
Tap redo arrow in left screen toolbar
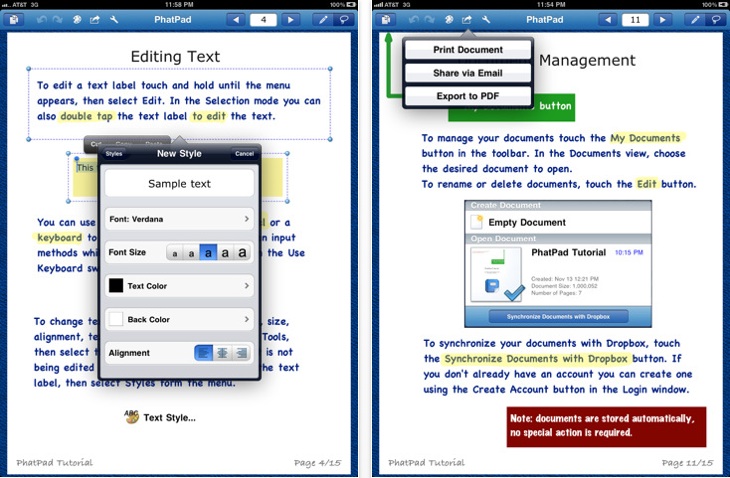tap(58, 20)
